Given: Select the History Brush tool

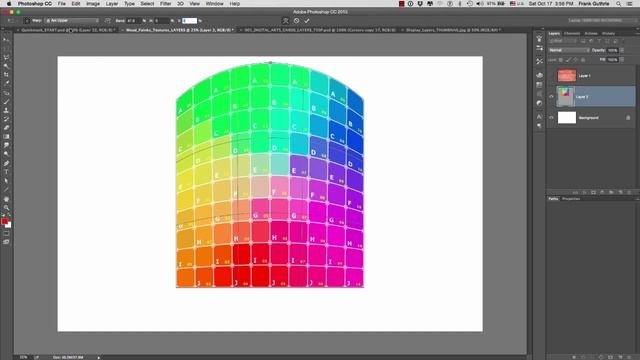Looking at the screenshot, I should [6, 119].
